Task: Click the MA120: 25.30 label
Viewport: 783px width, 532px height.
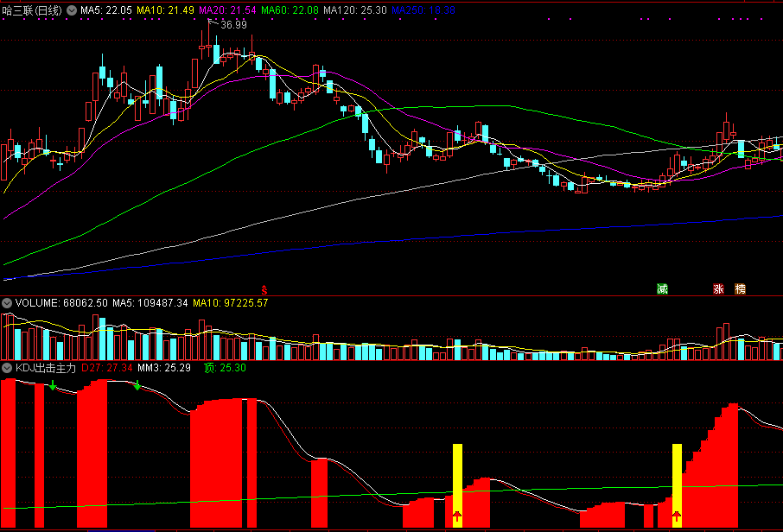Action: (355, 10)
